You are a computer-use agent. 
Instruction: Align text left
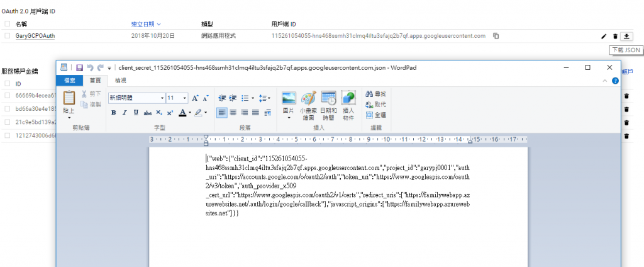[222, 112]
